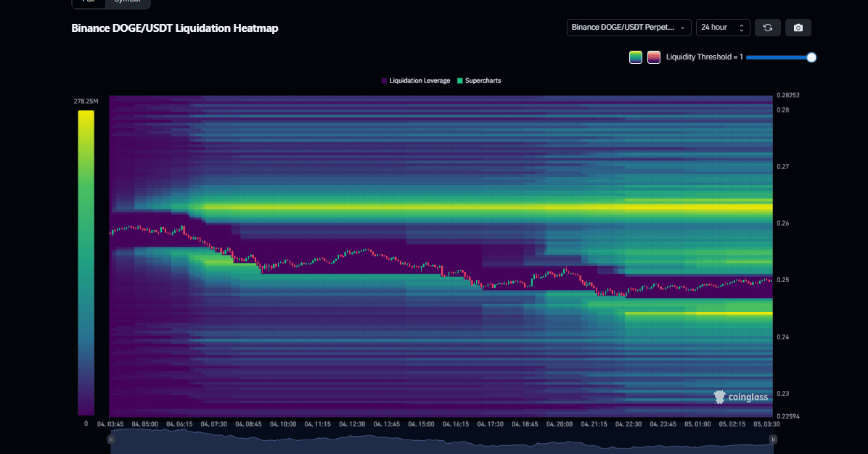Switch to the Symbol tab
868x454 pixels.
(x=128, y=2)
